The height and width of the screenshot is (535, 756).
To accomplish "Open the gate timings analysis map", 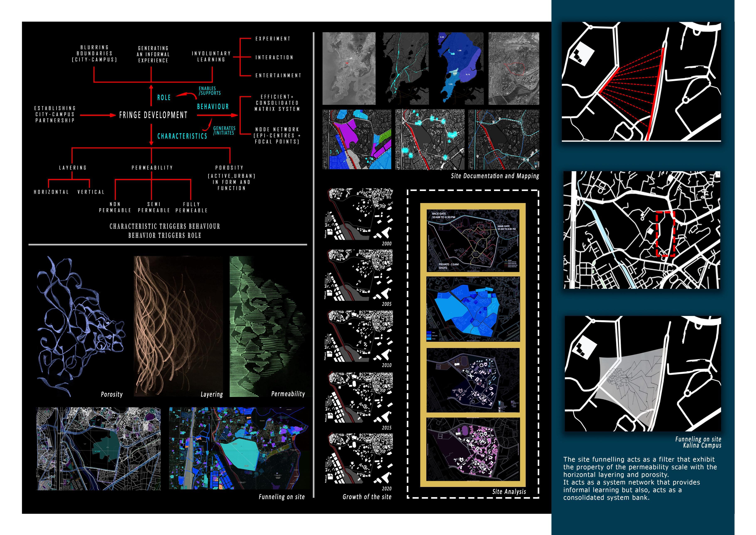I will (473, 241).
